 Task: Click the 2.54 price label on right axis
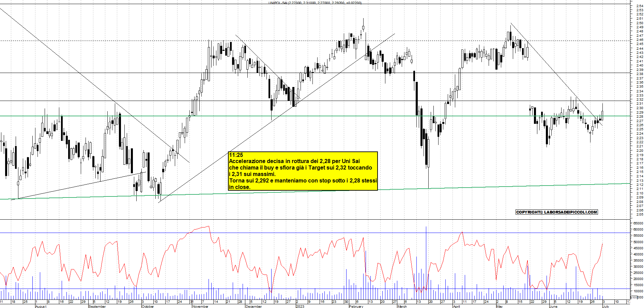(640, 6)
